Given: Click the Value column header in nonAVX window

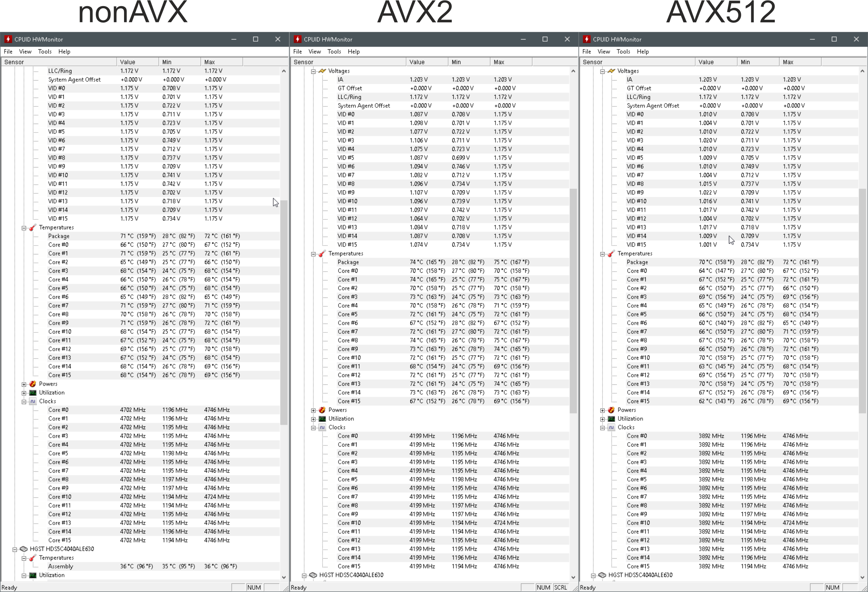Looking at the screenshot, I should tap(137, 62).
